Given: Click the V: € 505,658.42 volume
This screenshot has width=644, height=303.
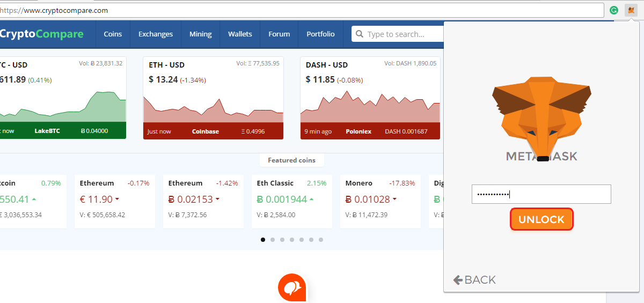Looking at the screenshot, I should (x=103, y=215).
